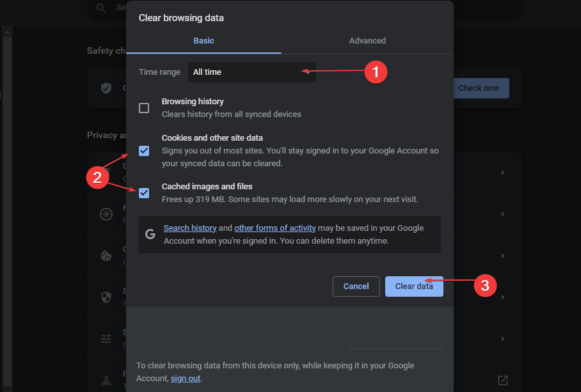Click the Google 'G' logo in the notice box
Image resolution: width=581 pixels, height=392 pixels.
pyautogui.click(x=150, y=233)
